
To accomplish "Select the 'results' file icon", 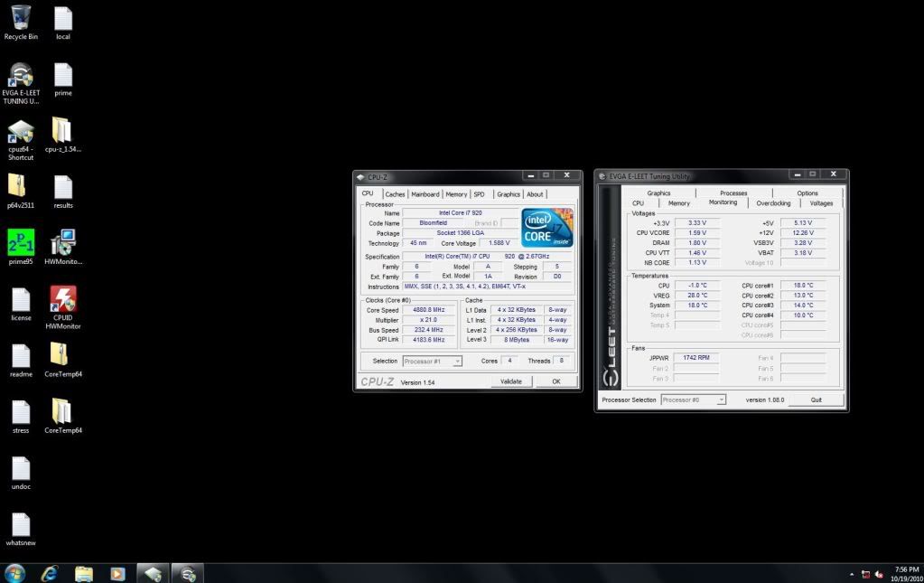I will pyautogui.click(x=63, y=191).
